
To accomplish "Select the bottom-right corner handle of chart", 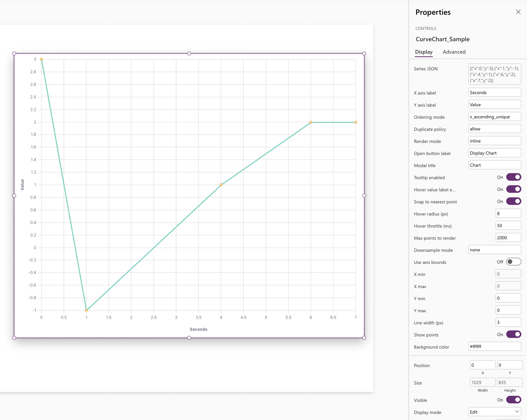I will pyautogui.click(x=364, y=338).
